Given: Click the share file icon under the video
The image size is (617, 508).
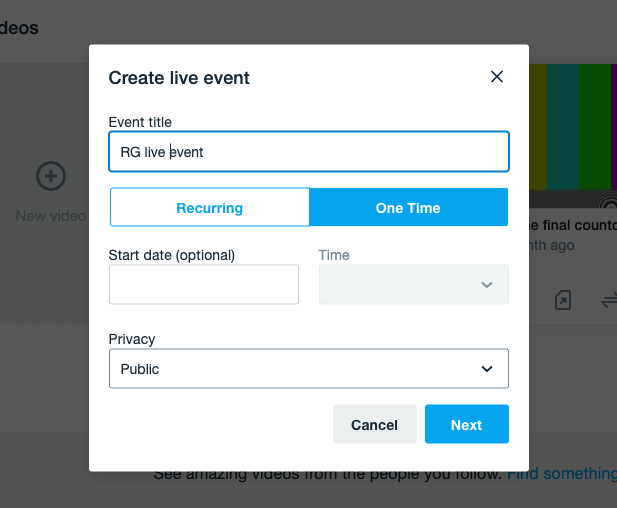Looking at the screenshot, I should (x=563, y=300).
